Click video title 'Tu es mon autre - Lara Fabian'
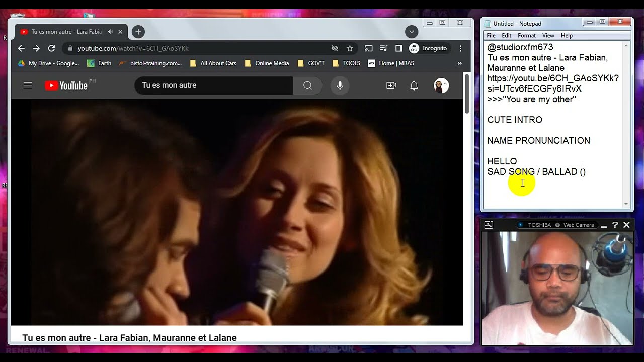Viewport: 644px width, 362px height. (x=129, y=338)
